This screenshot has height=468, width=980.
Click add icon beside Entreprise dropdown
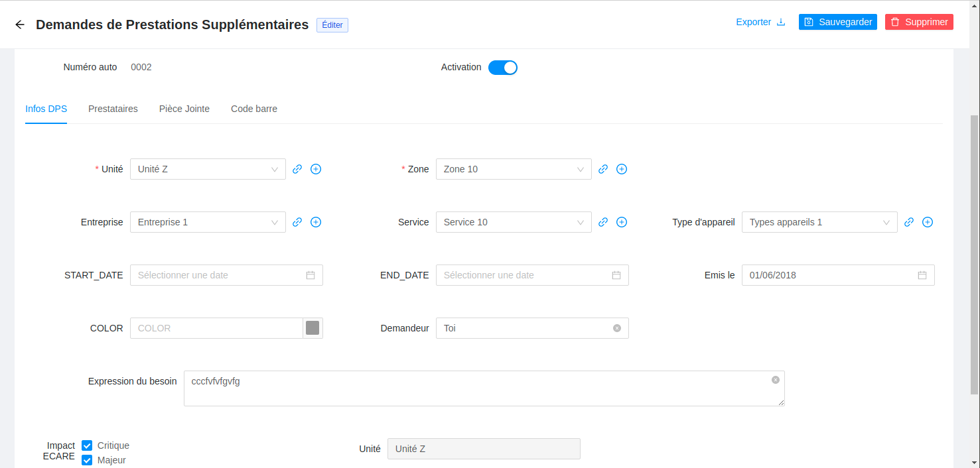(x=316, y=222)
